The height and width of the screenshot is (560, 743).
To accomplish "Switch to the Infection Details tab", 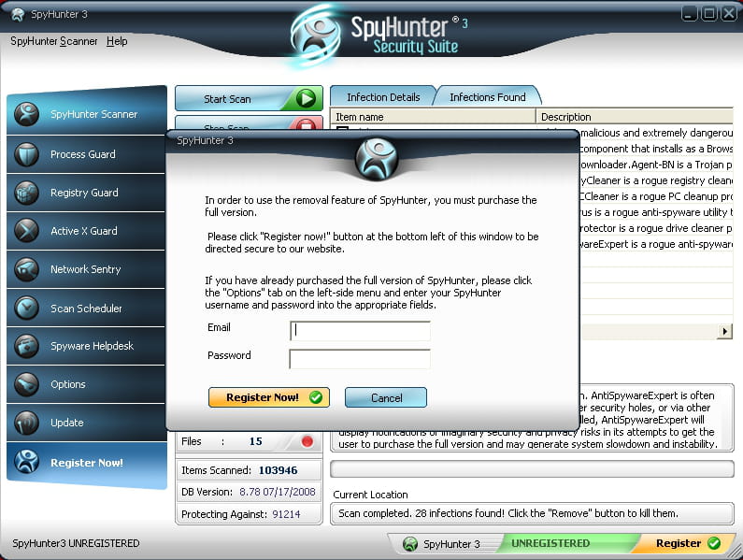I will click(x=382, y=97).
